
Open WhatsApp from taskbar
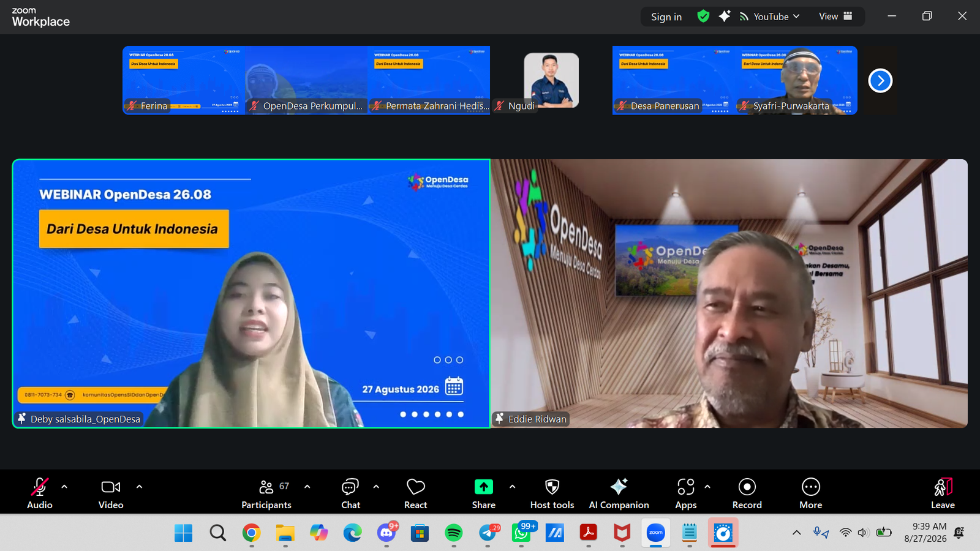(x=521, y=533)
